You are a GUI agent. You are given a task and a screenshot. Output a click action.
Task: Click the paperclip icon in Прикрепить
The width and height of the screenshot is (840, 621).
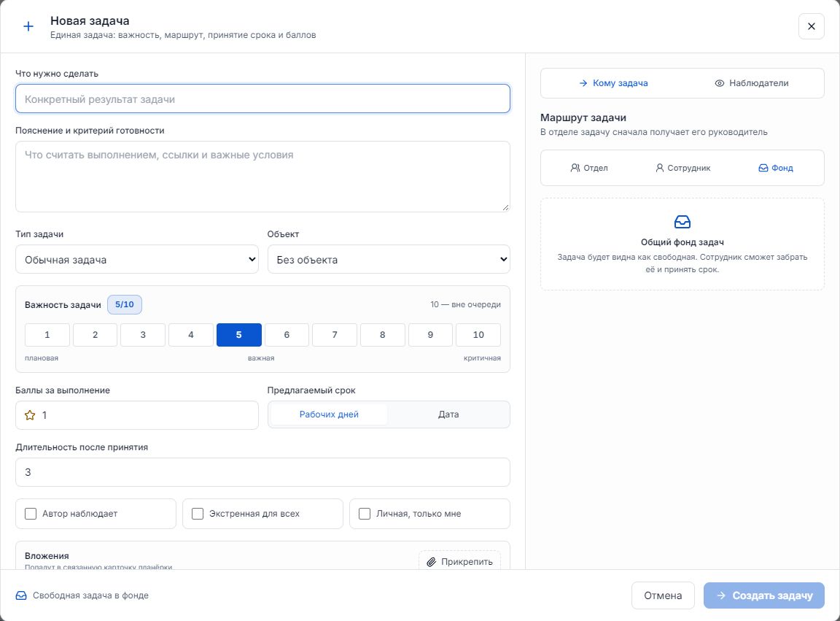pyautogui.click(x=431, y=562)
